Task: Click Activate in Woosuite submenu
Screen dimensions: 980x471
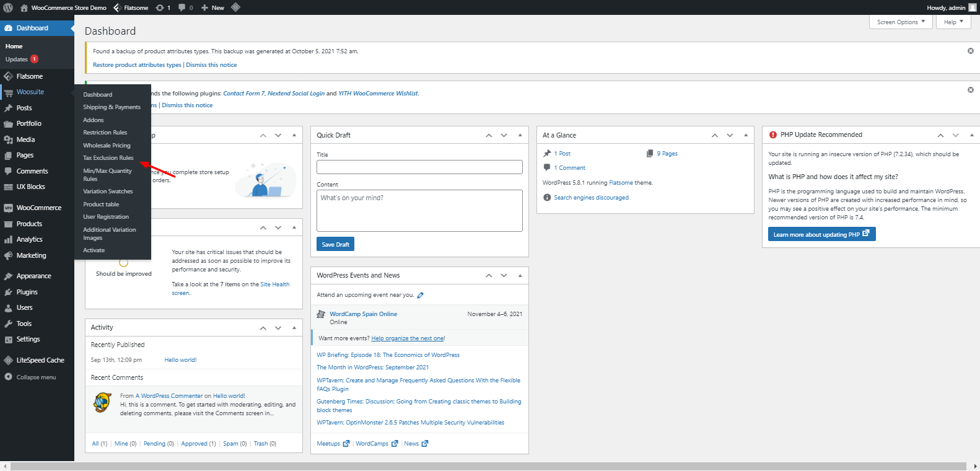Action: click(94, 250)
